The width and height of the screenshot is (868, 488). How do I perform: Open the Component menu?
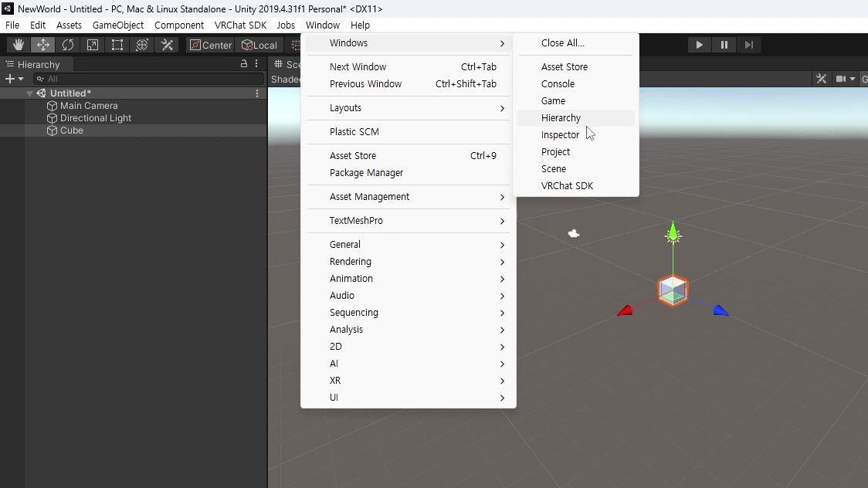click(179, 25)
